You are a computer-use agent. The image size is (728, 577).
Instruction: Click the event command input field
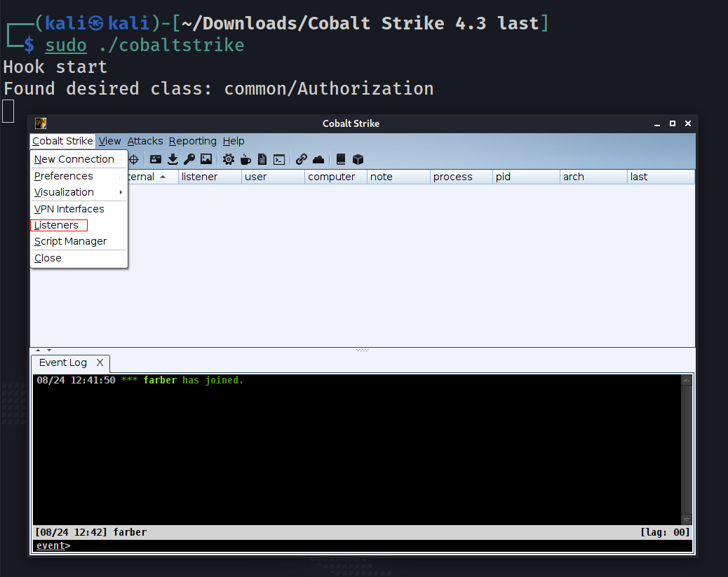click(379, 545)
